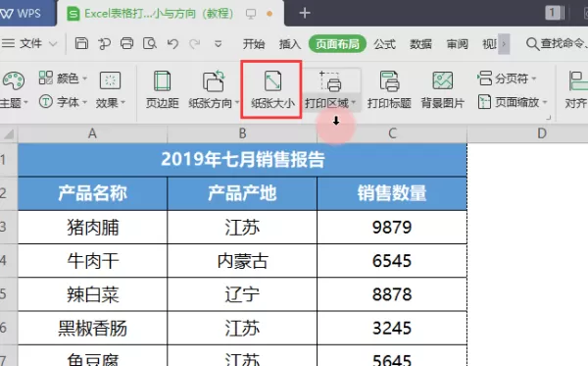
Task: Switch to the 数据 tab
Action: [x=420, y=44]
